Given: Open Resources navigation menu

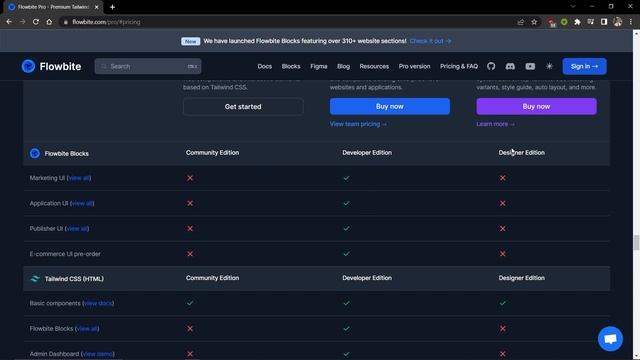Looking at the screenshot, I should pyautogui.click(x=374, y=66).
